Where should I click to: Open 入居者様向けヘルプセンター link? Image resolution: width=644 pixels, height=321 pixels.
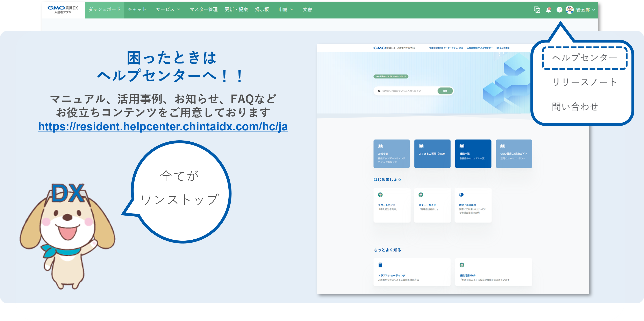click(x=480, y=48)
